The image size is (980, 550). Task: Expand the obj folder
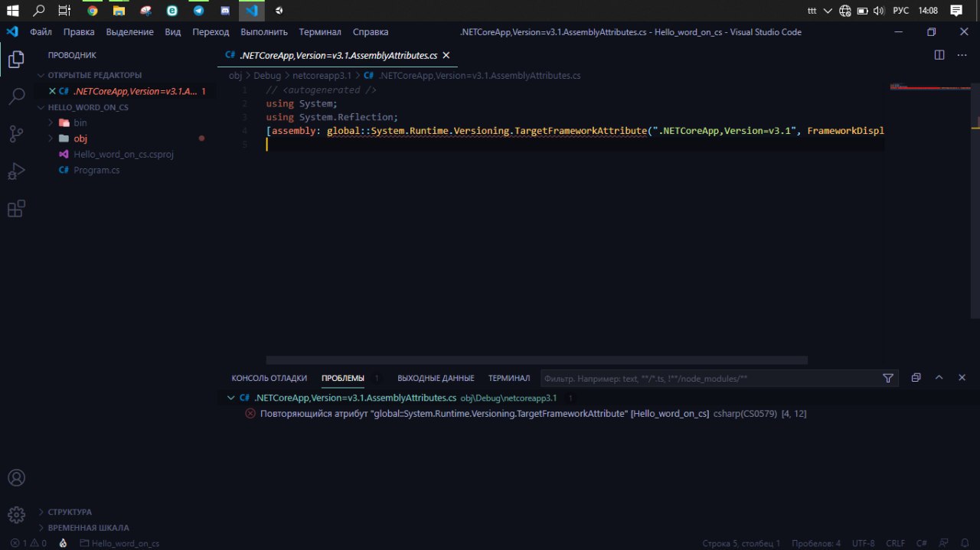(80, 138)
